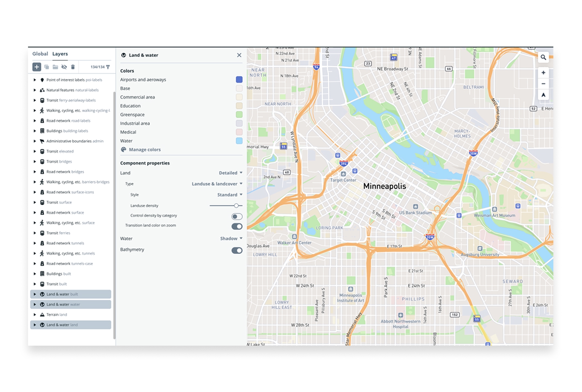Close the Land & water panel
This screenshot has width=582, height=392.
(x=239, y=55)
